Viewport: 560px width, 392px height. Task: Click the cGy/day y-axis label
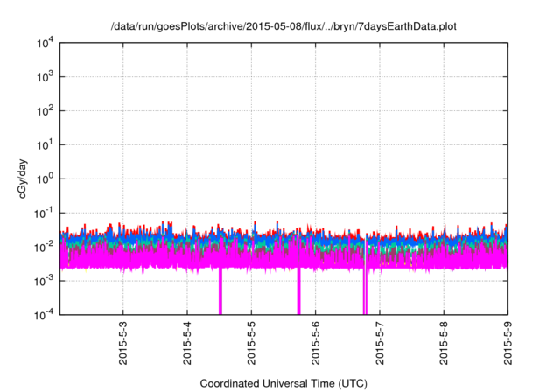22,178
